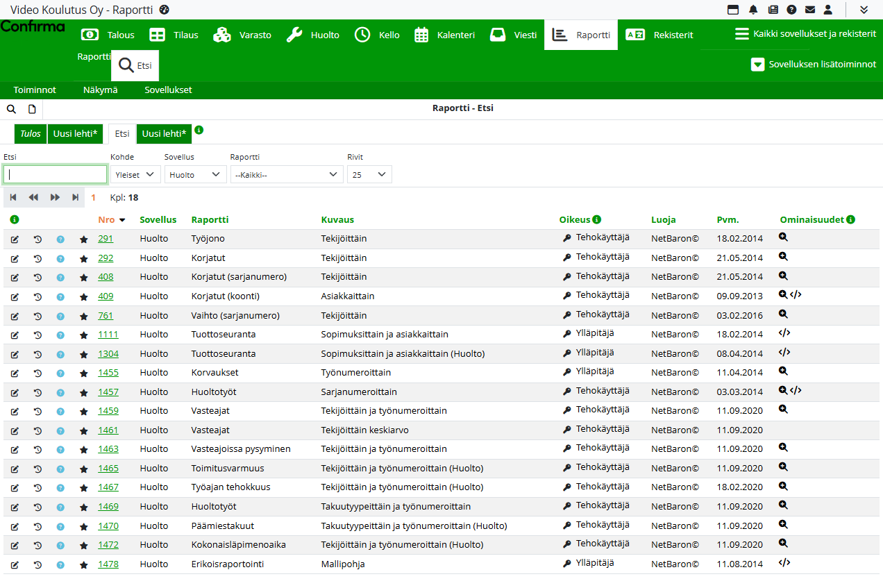Image resolution: width=883 pixels, height=588 pixels.
Task: Click the new document icon beside search toolbar
Action: click(x=32, y=109)
